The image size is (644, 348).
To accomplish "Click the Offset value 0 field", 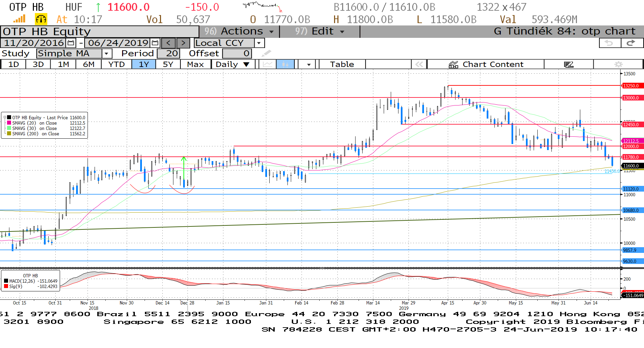I will click(x=237, y=53).
